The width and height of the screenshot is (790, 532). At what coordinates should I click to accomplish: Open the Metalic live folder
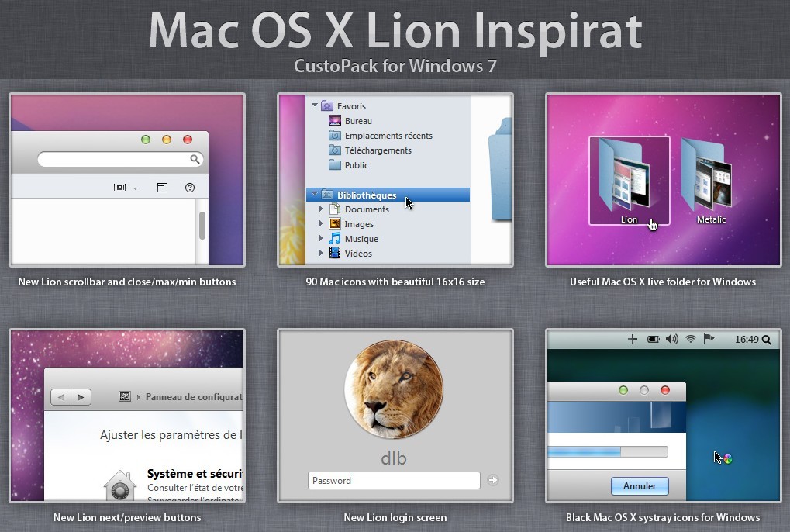(711, 181)
